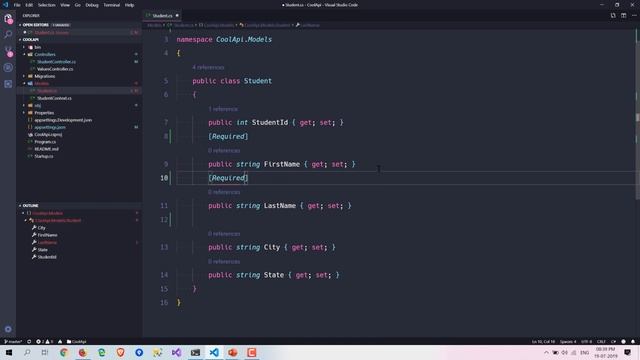Open the editor More Actions ellipsis
Image resolution: width=640 pixels, height=360 pixels.
coord(634,16)
